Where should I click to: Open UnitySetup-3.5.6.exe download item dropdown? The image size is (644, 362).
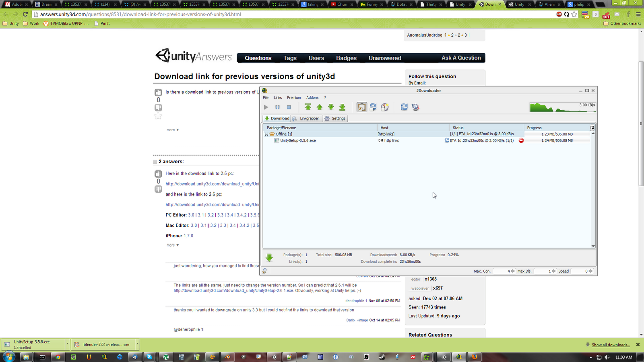(x=67, y=344)
